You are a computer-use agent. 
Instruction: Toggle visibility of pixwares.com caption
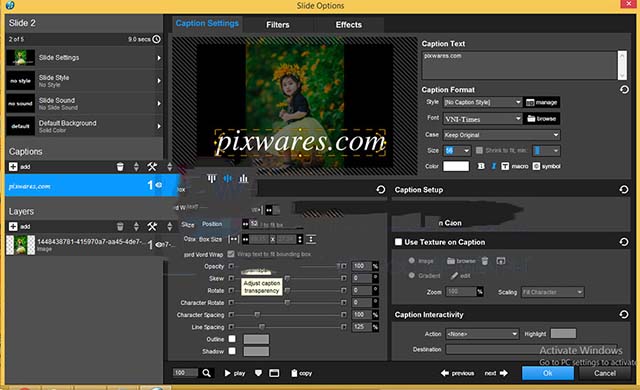[x=159, y=185]
